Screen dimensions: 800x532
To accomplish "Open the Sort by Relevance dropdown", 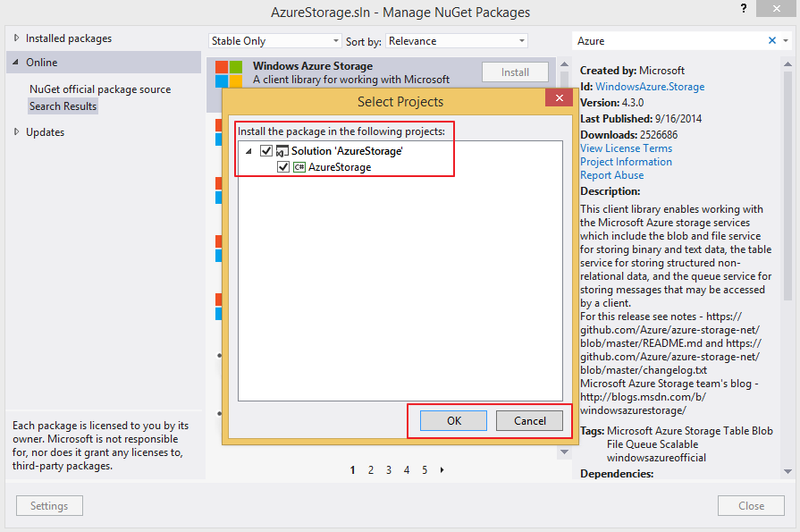I will pyautogui.click(x=520, y=40).
